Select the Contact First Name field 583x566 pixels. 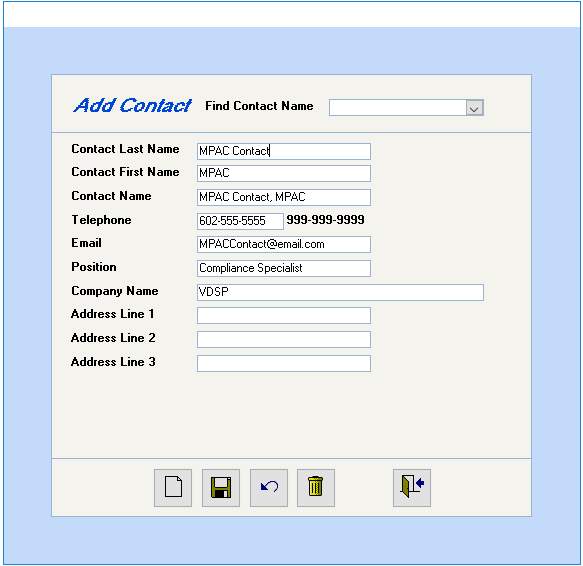click(x=284, y=173)
